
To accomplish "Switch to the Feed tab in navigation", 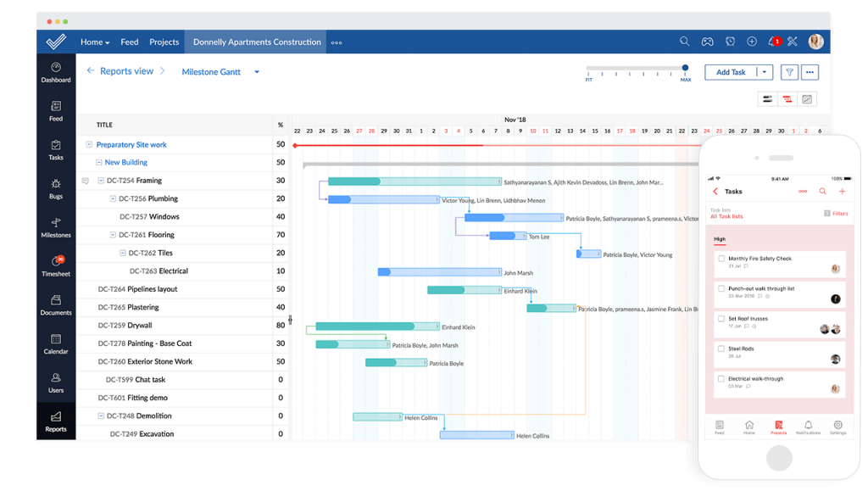I will (129, 41).
